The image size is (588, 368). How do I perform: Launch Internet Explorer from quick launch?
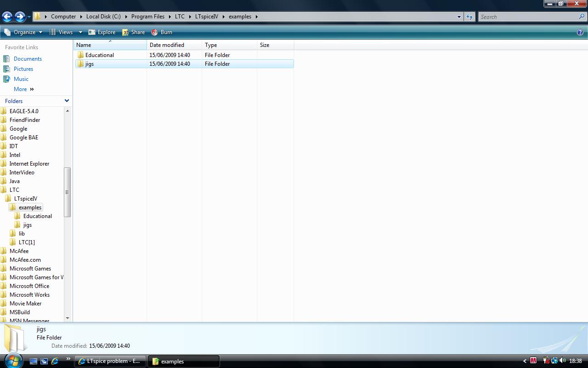pos(55,361)
